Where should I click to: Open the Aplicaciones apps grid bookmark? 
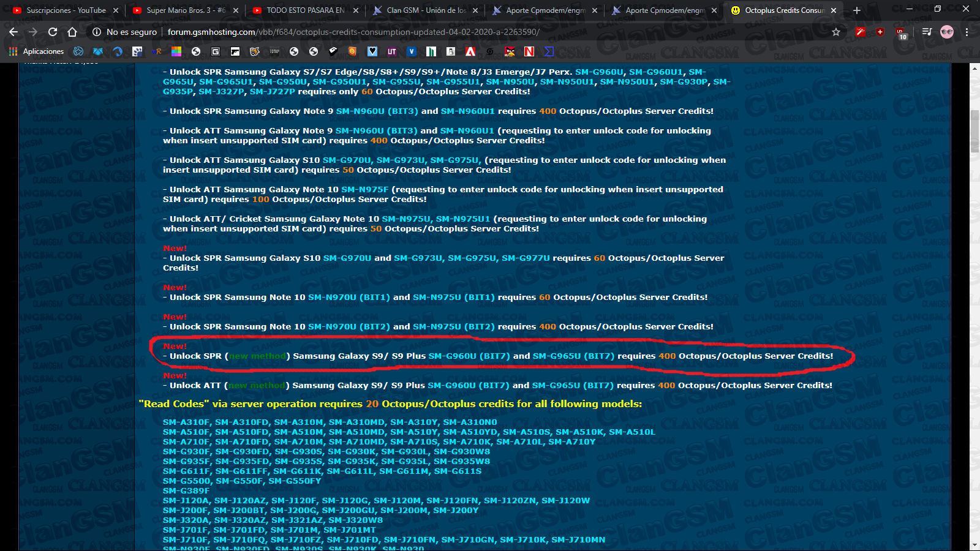coord(36,51)
